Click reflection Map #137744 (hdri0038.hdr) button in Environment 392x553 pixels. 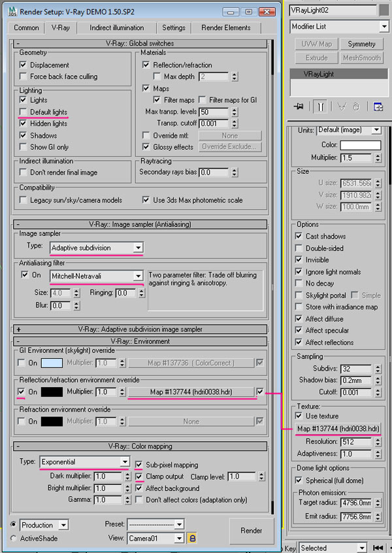191,392
